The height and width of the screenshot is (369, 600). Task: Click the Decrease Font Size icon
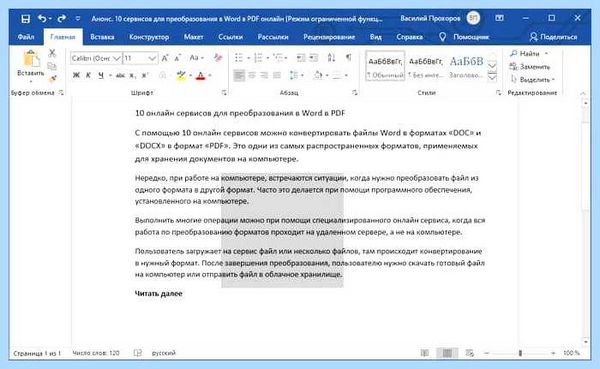pos(178,58)
